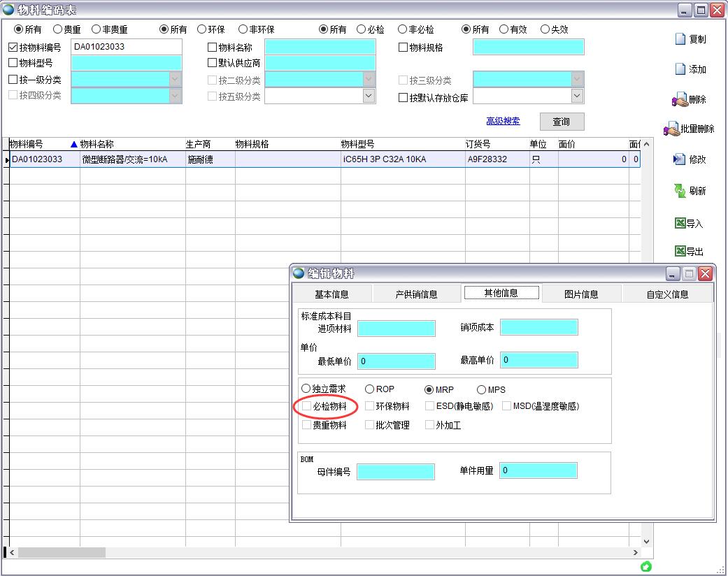The image size is (728, 576).
Task: Select the ROP radio button
Action: [x=369, y=389]
